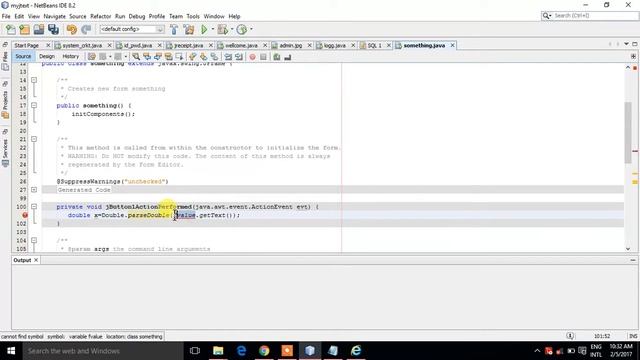The height and width of the screenshot is (360, 640).
Task: Collapse the fold at line 14
Action: (x=34, y=80)
